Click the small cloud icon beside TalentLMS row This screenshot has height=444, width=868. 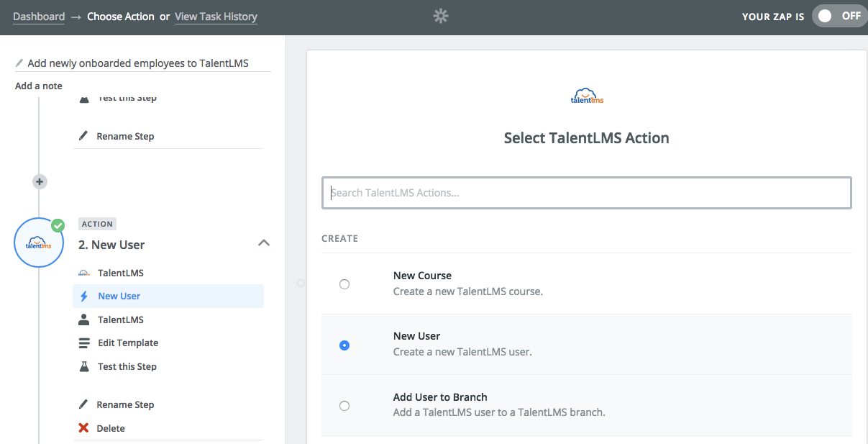tap(84, 273)
